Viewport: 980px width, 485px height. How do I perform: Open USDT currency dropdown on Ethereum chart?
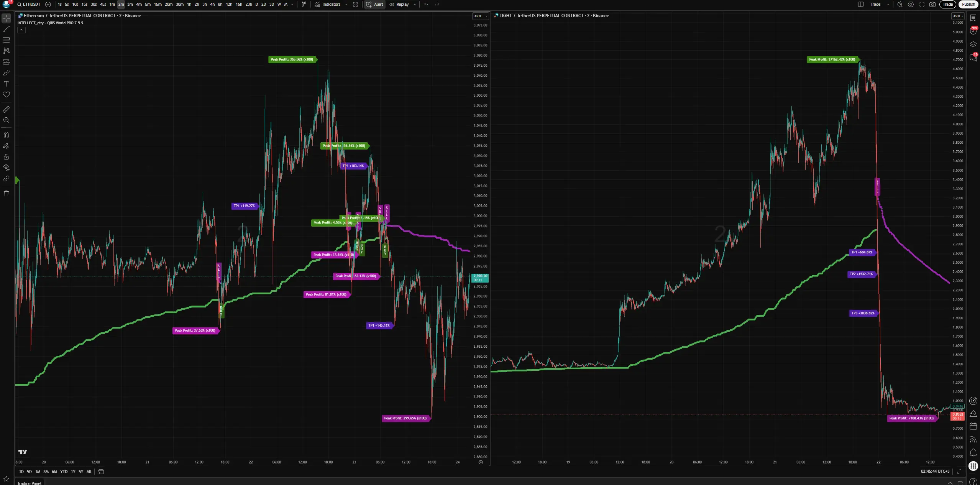pyautogui.click(x=480, y=16)
